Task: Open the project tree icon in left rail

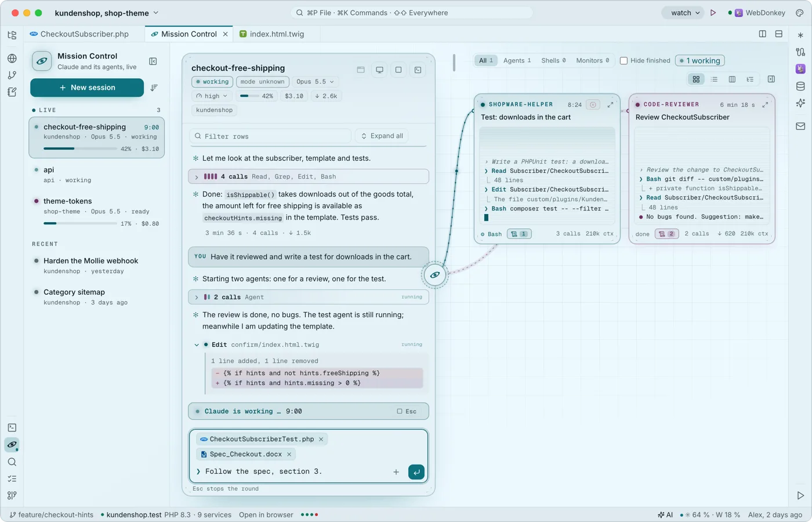Action: (12, 35)
